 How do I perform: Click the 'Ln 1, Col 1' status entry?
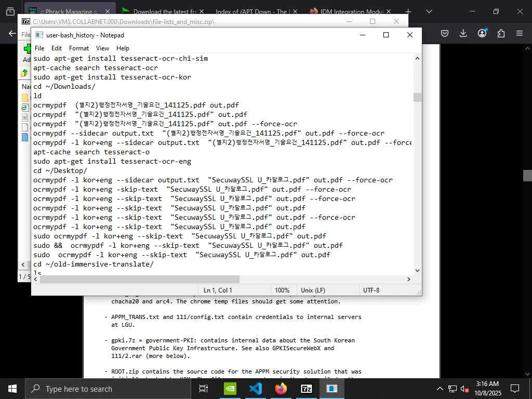pyautogui.click(x=218, y=290)
